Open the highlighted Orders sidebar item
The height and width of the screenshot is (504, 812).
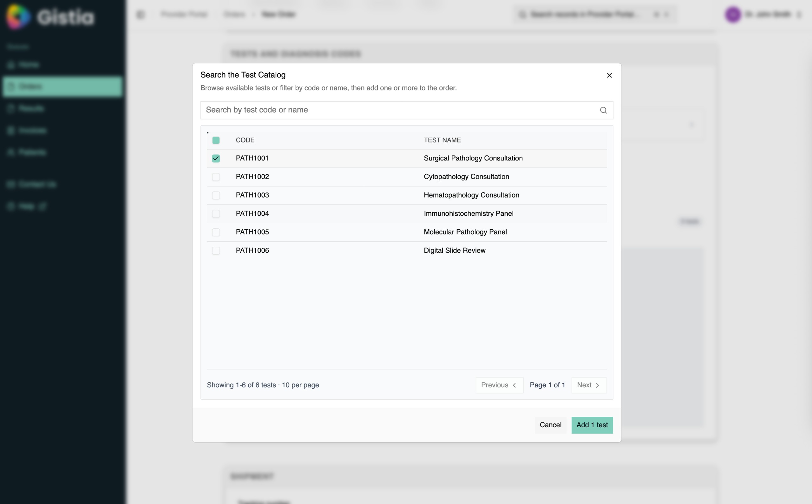tap(62, 87)
